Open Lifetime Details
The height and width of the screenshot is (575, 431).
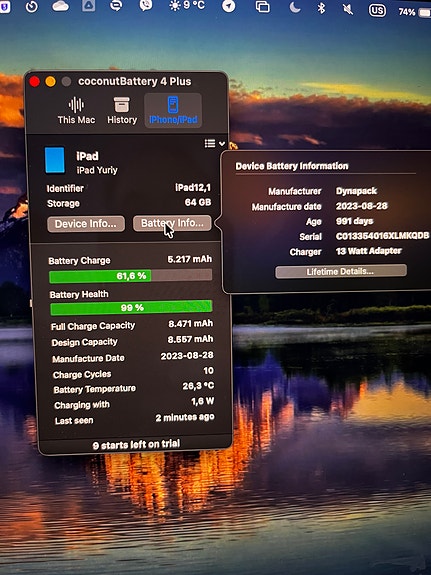pyautogui.click(x=341, y=271)
